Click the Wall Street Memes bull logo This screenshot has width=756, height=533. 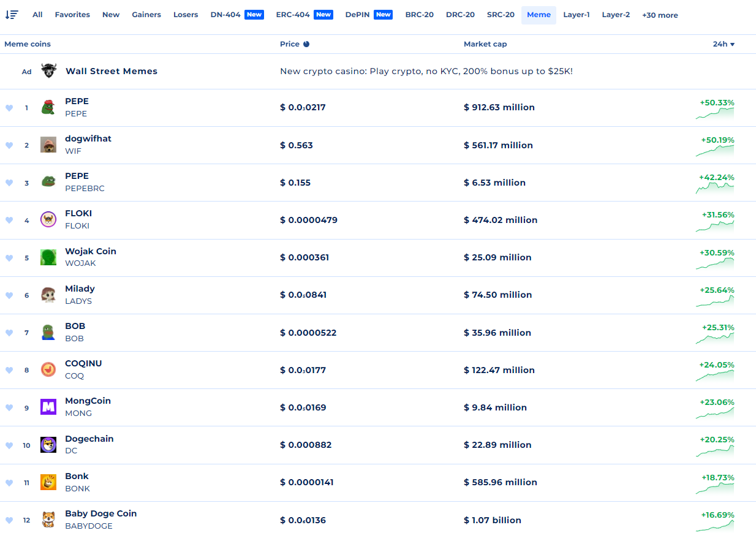[x=48, y=71]
